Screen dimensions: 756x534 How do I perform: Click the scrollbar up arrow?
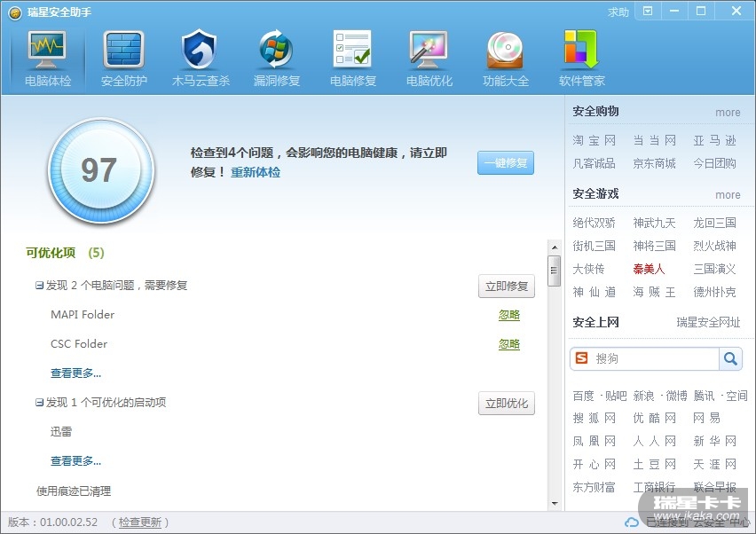[555, 247]
